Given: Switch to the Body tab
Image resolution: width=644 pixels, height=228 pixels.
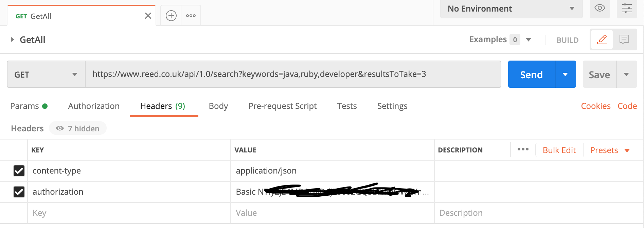Looking at the screenshot, I should click(218, 106).
